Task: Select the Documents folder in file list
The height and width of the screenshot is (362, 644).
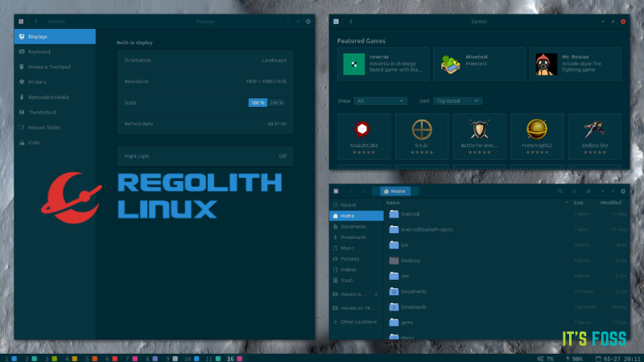Action: [507, 291]
